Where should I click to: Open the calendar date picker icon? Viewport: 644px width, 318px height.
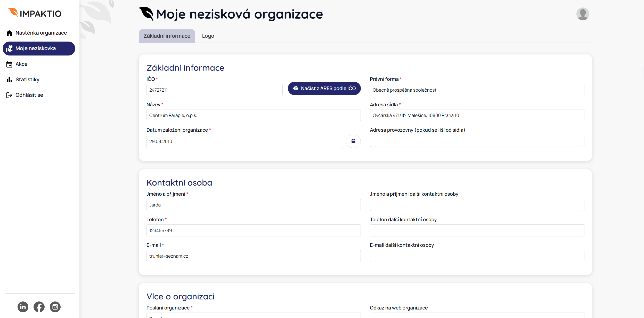353,141
